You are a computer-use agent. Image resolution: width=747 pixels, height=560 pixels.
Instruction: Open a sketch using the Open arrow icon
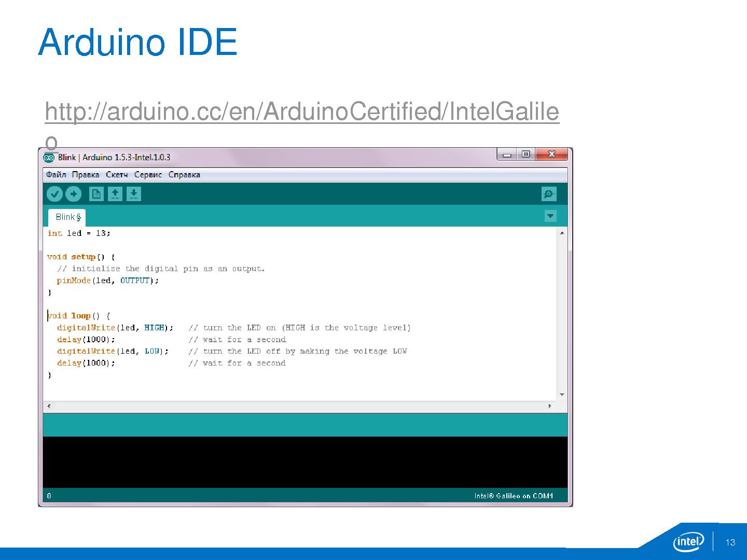point(115,194)
